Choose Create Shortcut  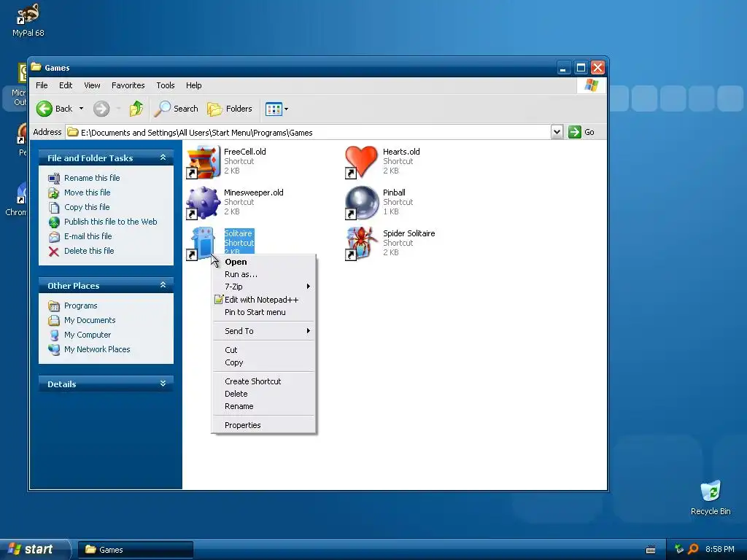click(263, 381)
